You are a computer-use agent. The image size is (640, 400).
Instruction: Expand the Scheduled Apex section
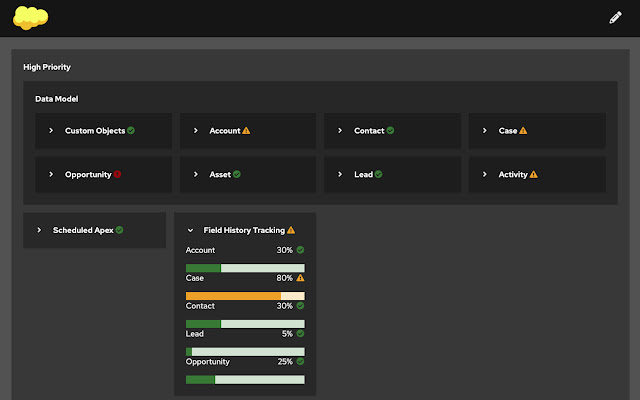coord(39,230)
